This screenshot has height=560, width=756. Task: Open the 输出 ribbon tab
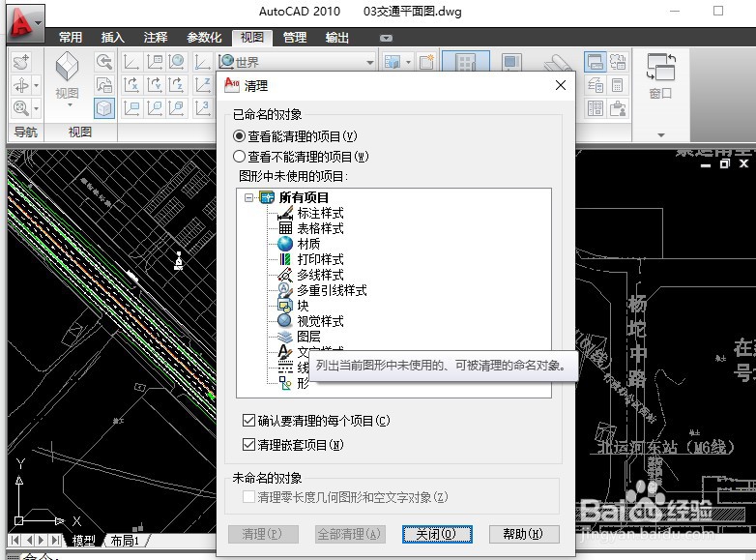337,37
